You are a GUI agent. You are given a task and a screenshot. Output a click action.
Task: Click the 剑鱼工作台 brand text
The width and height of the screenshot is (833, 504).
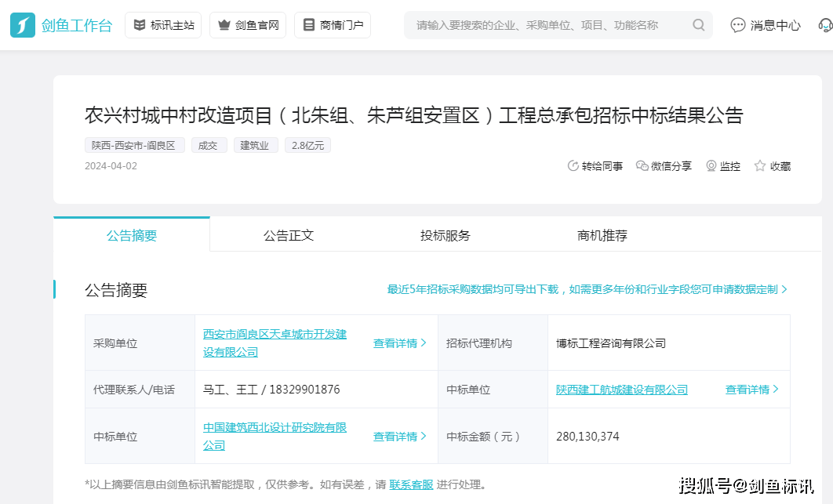(x=77, y=26)
